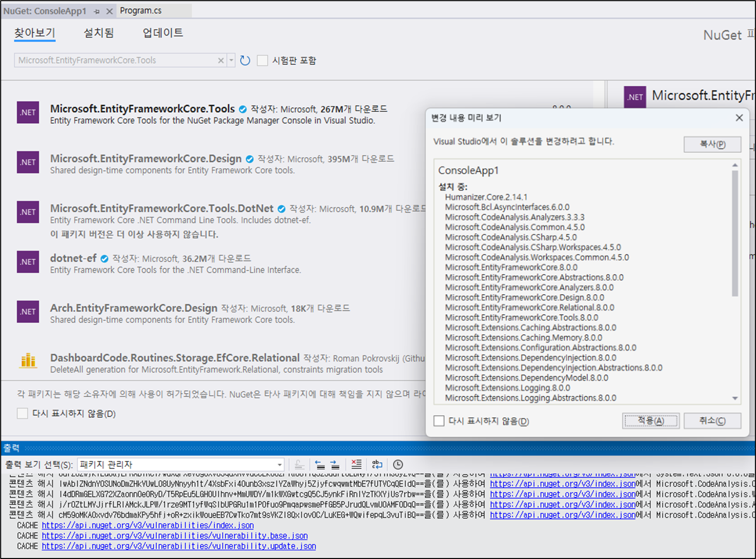Click the go to next message icon in output
This screenshot has width=756, height=559.
point(335,464)
